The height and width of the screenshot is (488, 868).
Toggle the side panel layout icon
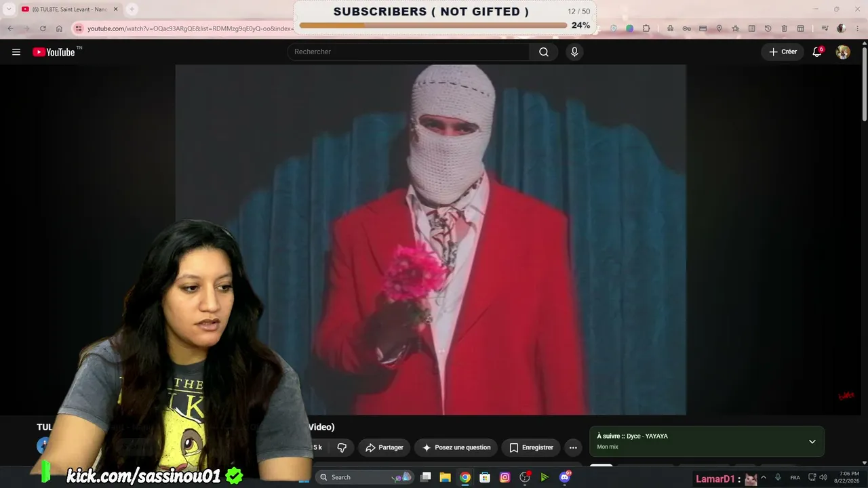800,28
